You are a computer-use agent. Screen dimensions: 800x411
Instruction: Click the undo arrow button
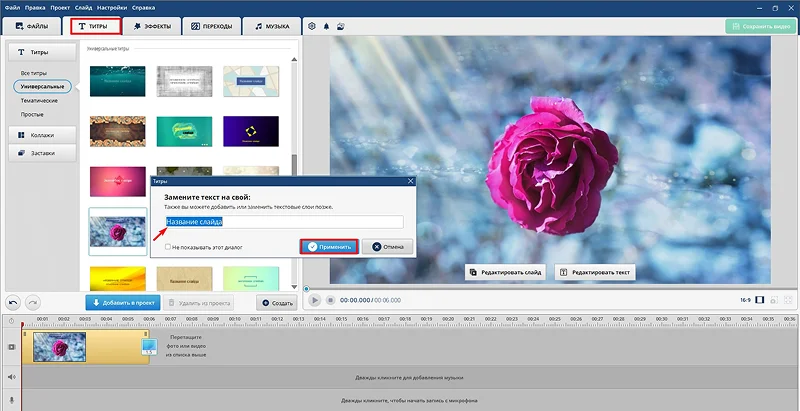click(13, 302)
